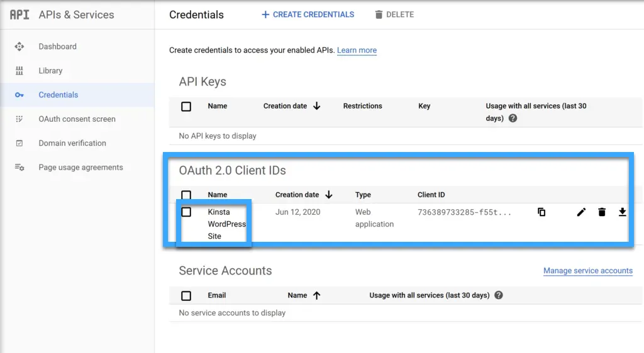Select all OAuth 2.0 Client IDs checkbox
The image size is (644, 353).
186,195
